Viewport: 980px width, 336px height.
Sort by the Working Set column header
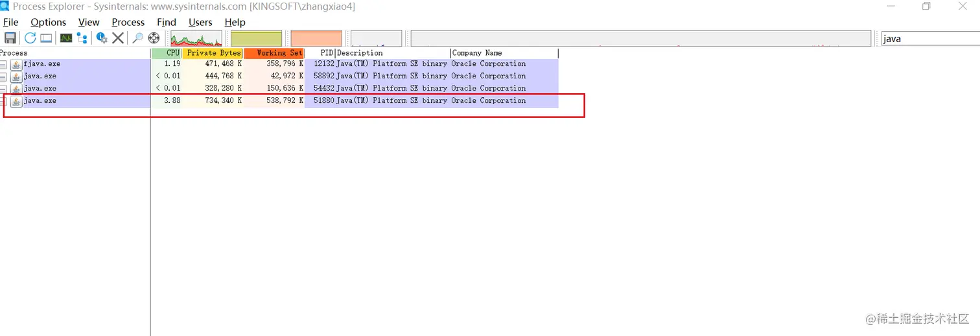pos(274,53)
